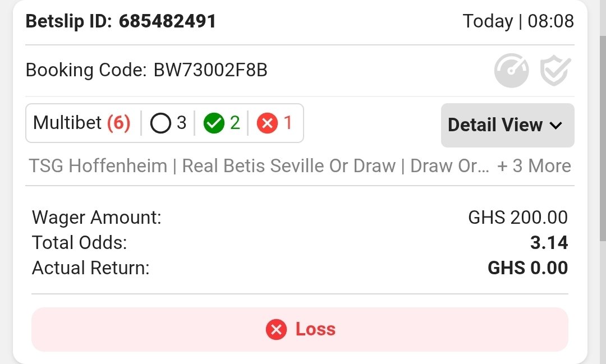Click the green checkmark won icon
Image resolution: width=606 pixels, height=364 pixels.
point(214,123)
